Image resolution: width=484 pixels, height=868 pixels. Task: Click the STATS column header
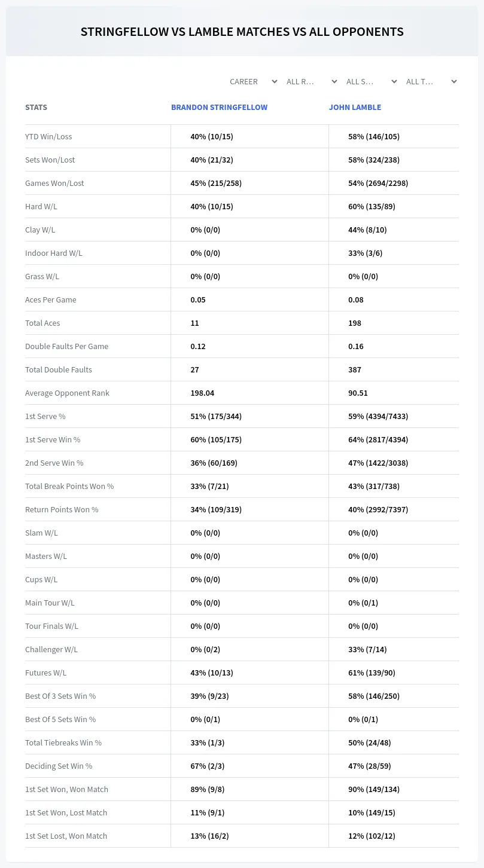point(36,108)
